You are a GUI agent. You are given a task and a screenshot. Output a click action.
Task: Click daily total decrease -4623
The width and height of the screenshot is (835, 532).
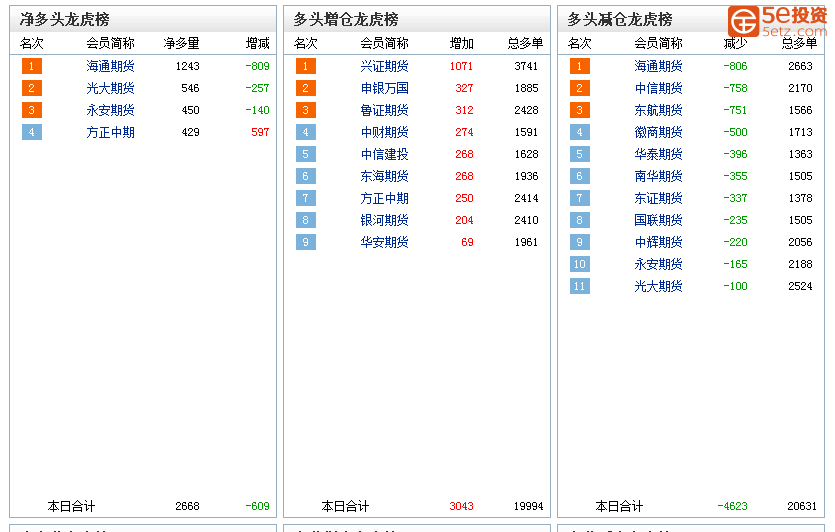[x=733, y=506]
